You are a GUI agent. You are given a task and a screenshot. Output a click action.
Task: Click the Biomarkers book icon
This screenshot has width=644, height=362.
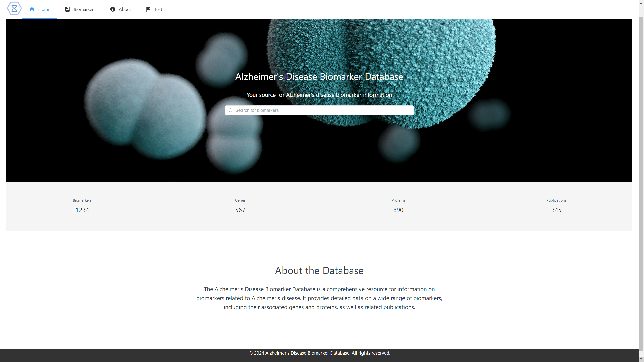click(67, 9)
